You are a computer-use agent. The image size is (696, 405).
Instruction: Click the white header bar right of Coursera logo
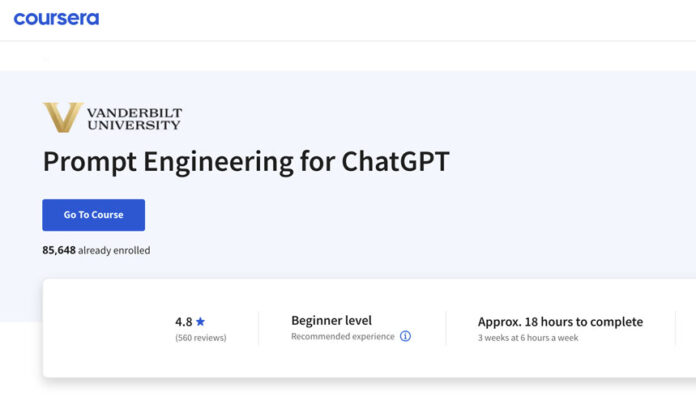point(400,19)
